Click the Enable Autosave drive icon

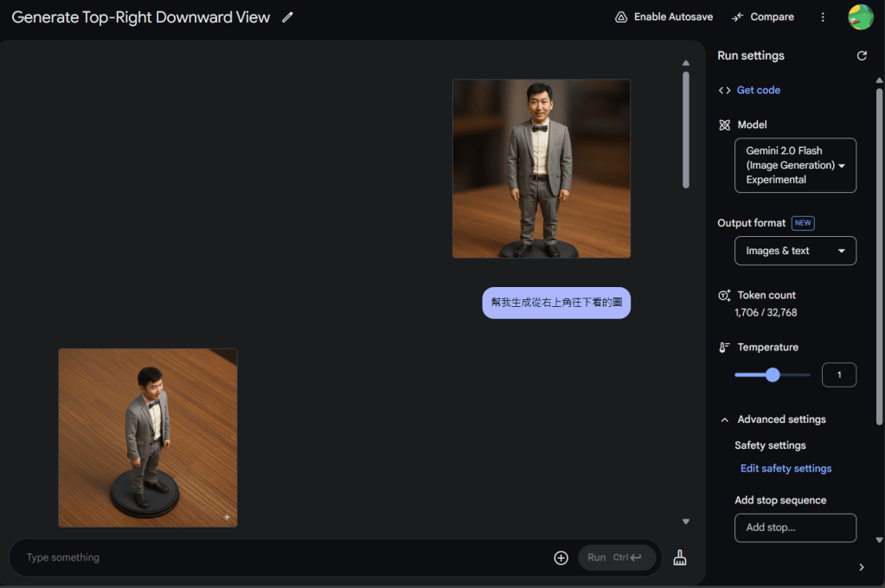[620, 17]
